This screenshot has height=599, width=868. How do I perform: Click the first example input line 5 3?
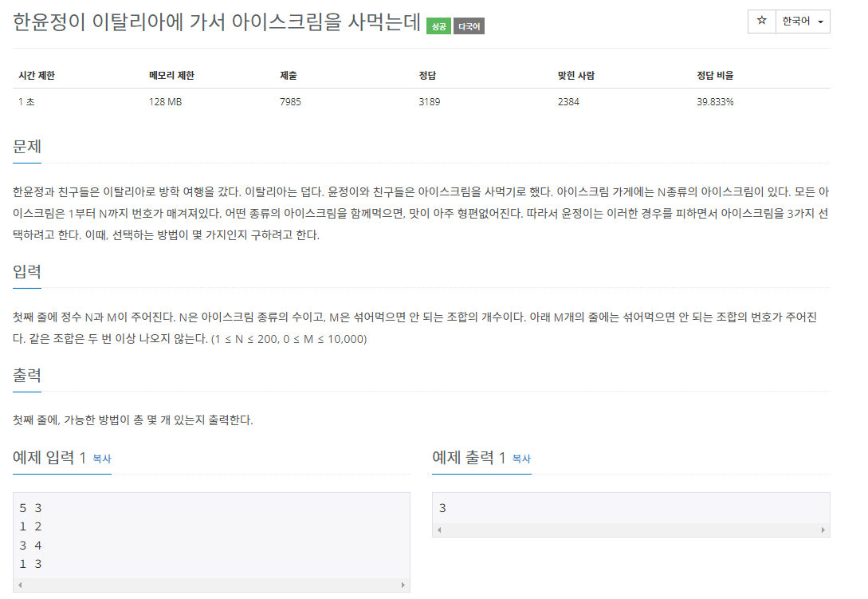click(30, 508)
